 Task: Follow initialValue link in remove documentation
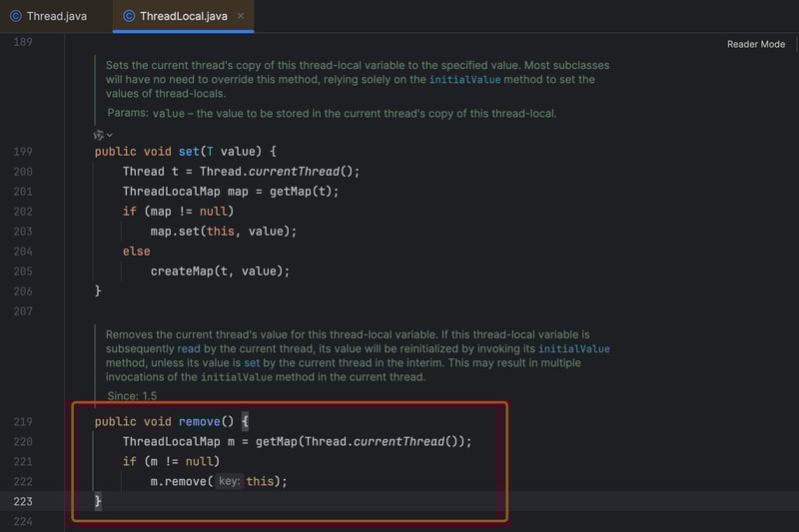coord(573,348)
